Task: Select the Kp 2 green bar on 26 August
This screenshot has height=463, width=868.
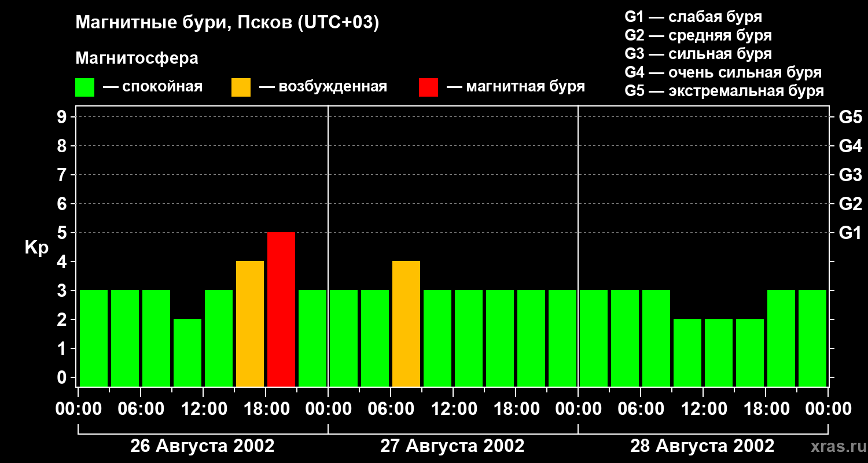Action: click(x=187, y=353)
